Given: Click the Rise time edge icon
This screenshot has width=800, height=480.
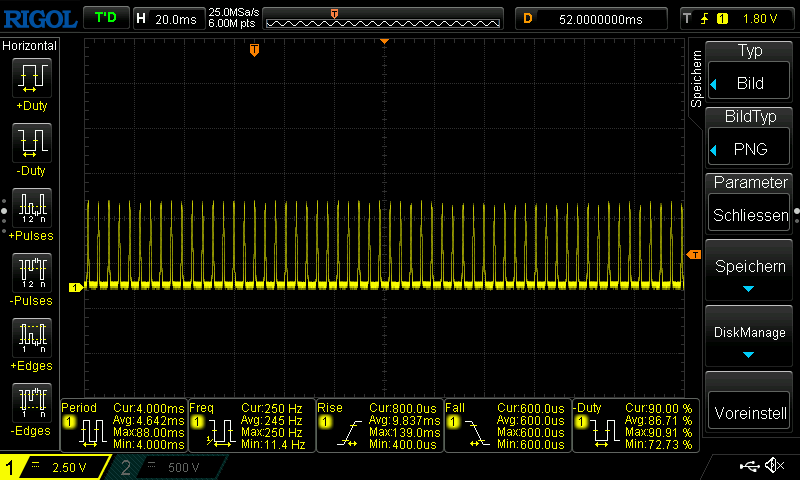Looking at the screenshot, I should [349, 434].
